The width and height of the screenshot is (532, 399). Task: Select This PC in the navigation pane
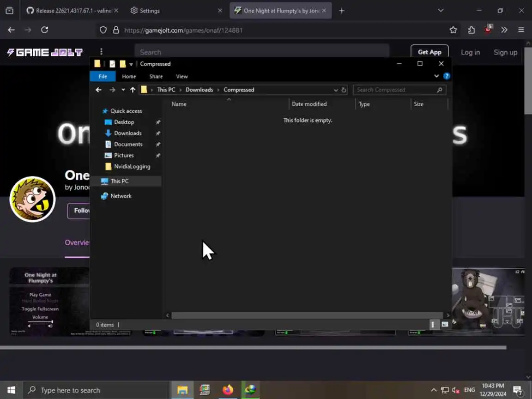click(x=119, y=181)
